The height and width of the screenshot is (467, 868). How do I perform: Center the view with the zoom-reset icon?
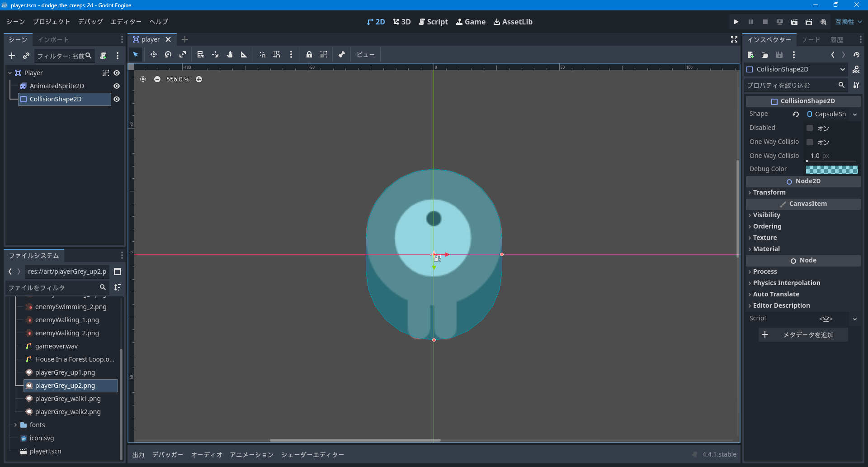click(x=143, y=79)
